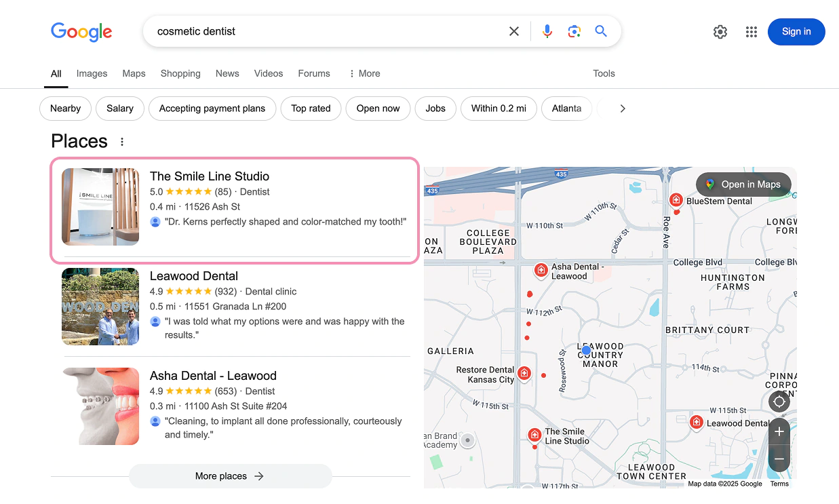Click The Smile Line Studio map pin
Screen dimensions: 839x504
[x=534, y=435]
